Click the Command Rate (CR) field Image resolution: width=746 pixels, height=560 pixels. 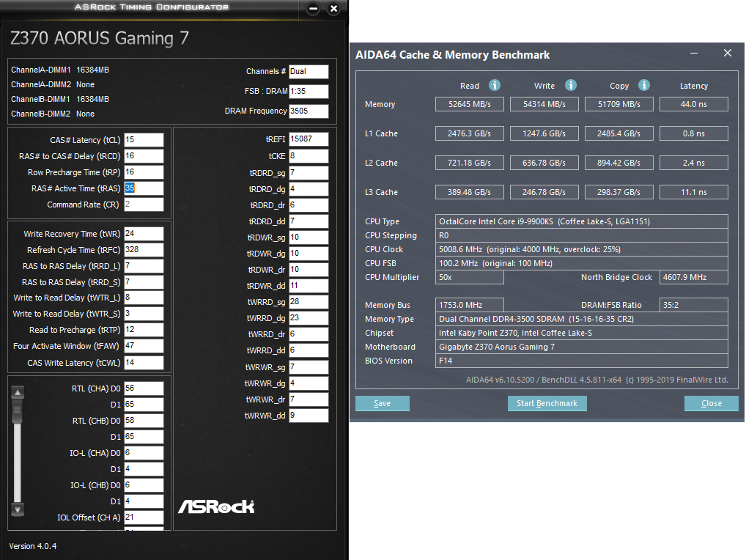pyautogui.click(x=144, y=205)
